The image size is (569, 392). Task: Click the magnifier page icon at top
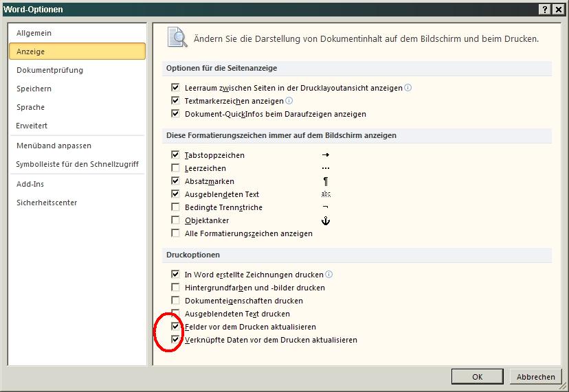(177, 37)
